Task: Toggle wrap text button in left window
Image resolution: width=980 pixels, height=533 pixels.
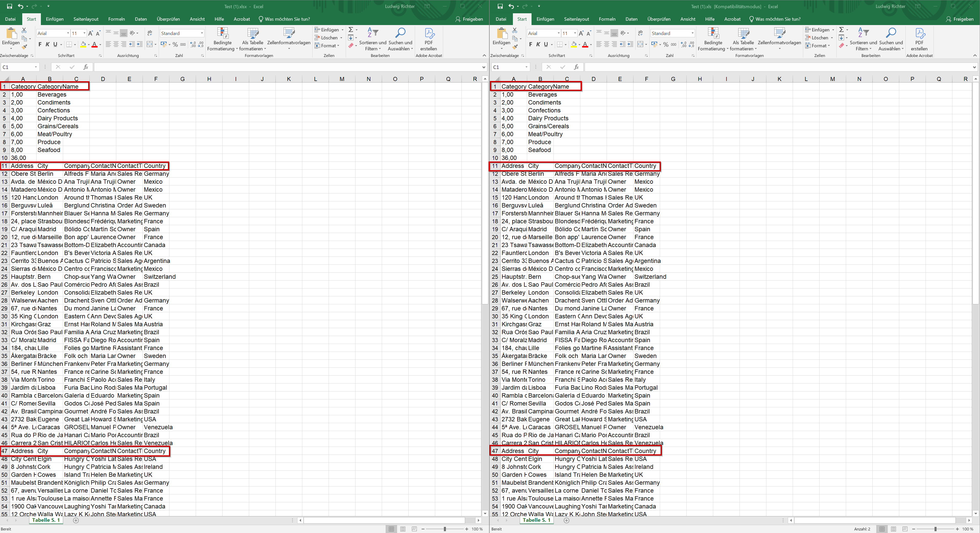Action: pos(150,33)
